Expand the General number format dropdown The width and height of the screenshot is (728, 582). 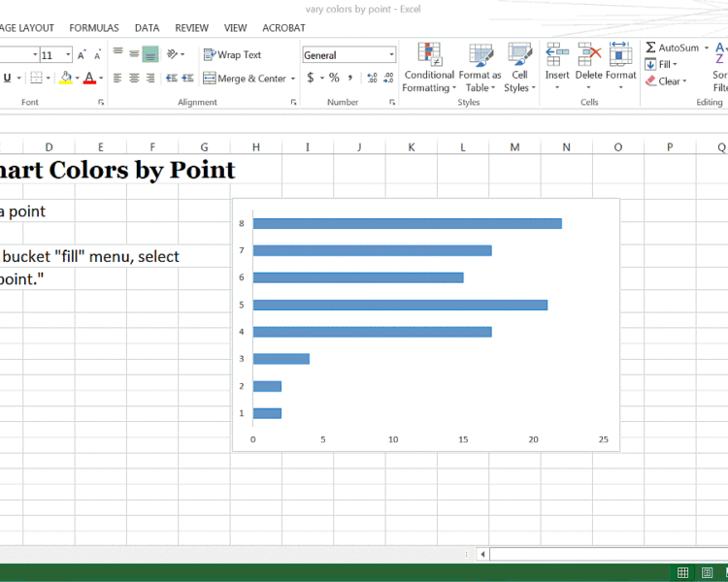tap(391, 55)
